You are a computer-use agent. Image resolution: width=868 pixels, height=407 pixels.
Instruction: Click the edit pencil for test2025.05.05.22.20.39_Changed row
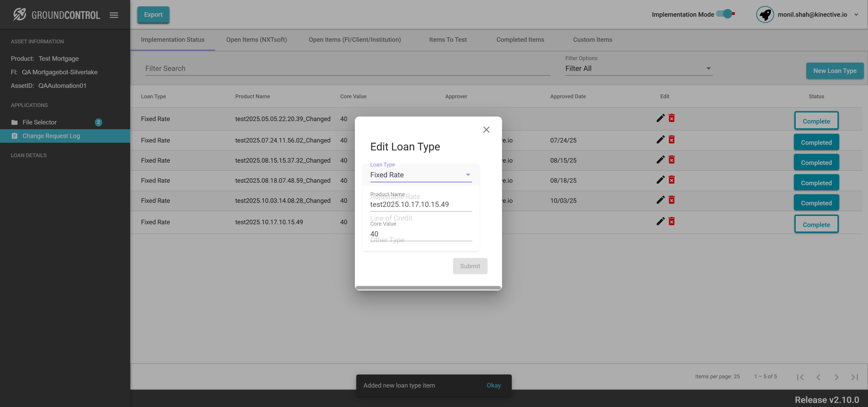coord(660,118)
